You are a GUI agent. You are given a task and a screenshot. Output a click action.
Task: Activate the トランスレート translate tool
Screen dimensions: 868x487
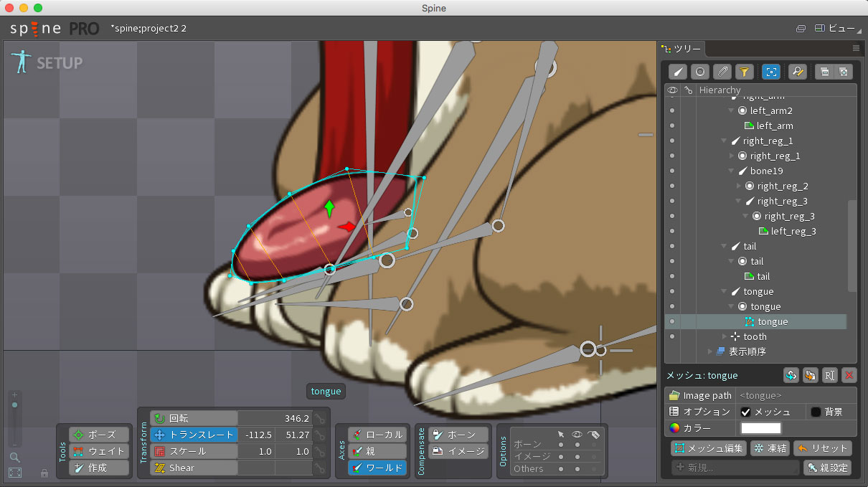coord(194,435)
